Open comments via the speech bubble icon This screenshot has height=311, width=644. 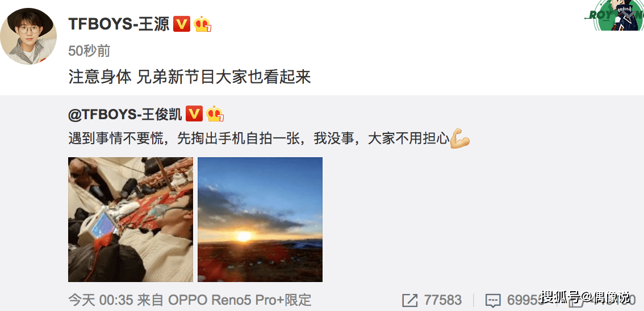[493, 301]
